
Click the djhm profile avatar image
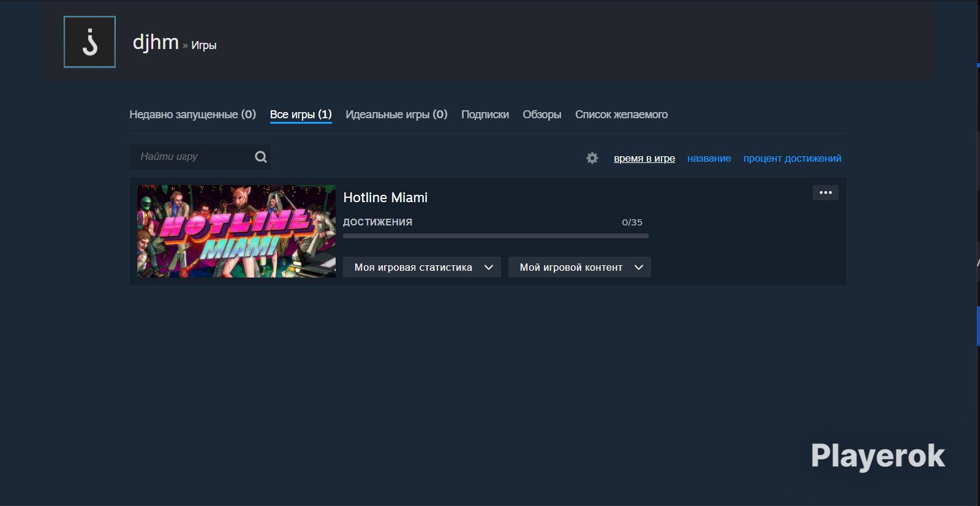(x=89, y=42)
